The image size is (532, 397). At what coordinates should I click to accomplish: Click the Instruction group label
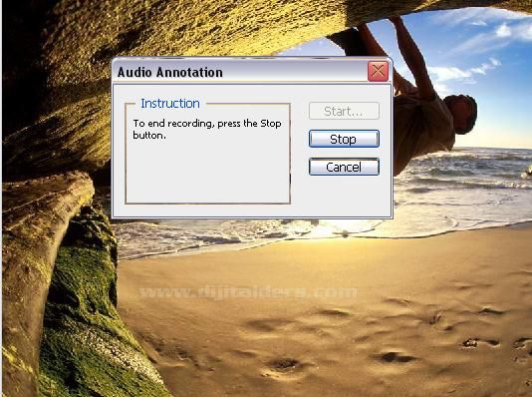click(x=170, y=104)
